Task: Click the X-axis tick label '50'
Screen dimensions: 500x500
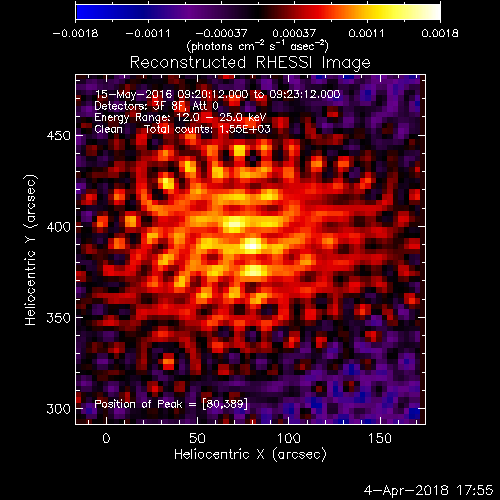Action: (197, 438)
